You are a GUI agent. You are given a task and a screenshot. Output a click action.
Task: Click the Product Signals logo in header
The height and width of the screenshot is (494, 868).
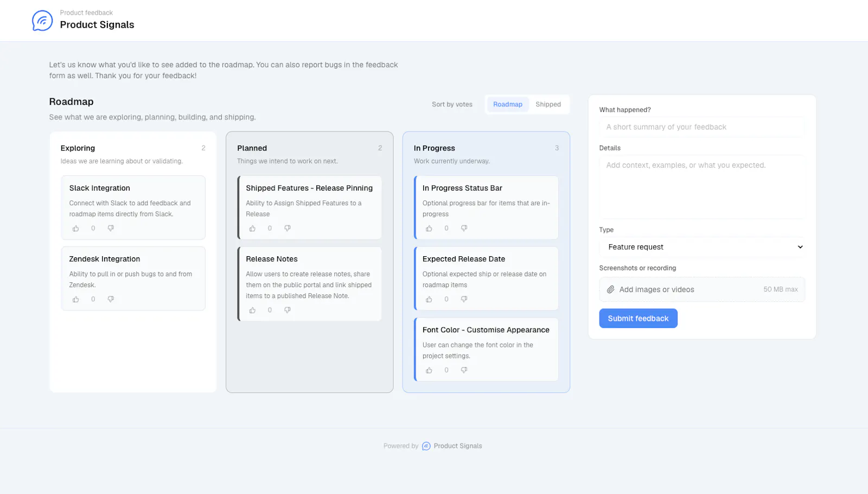tap(42, 21)
